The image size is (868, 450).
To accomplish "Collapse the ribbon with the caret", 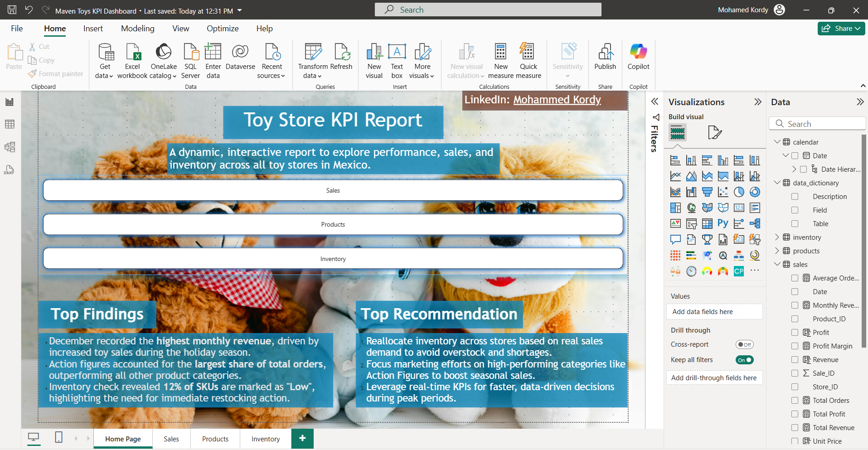I will tap(863, 86).
